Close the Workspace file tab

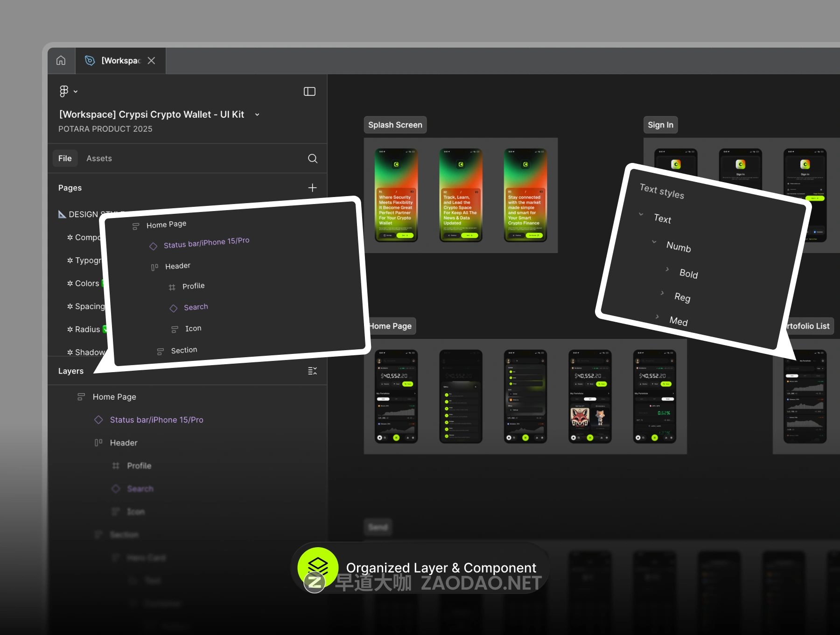(151, 61)
